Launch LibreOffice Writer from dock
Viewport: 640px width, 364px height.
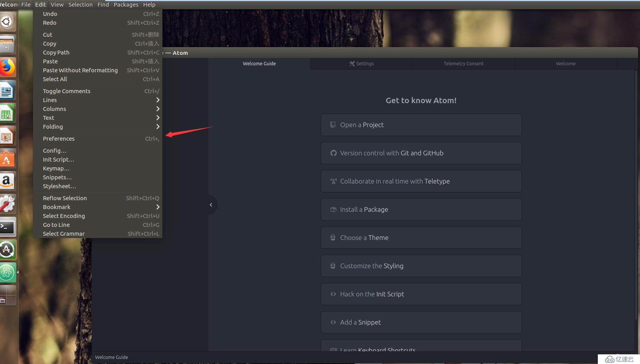(7, 90)
